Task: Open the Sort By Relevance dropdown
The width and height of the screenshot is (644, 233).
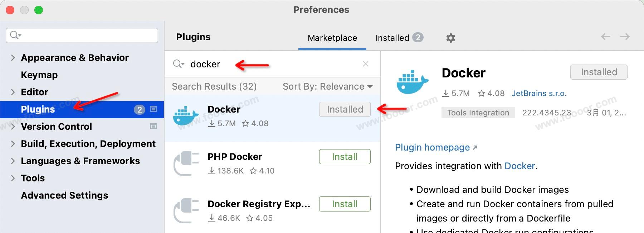Action: (327, 86)
